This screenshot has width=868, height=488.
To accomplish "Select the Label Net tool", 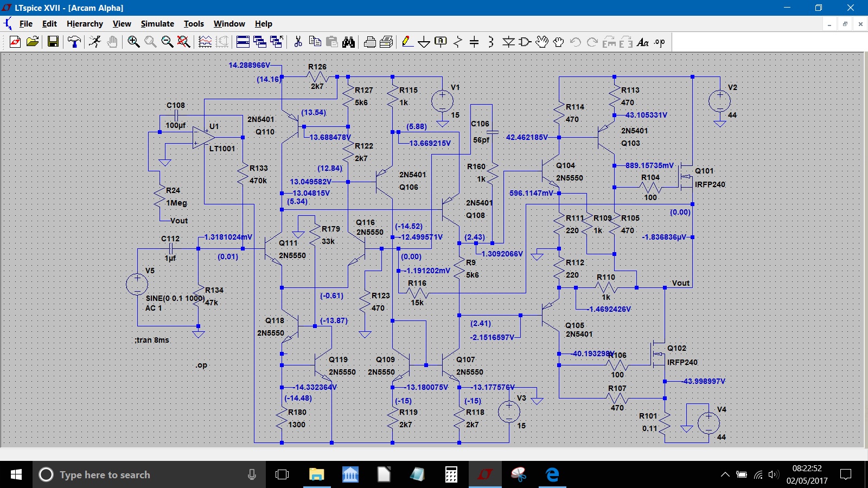I will pos(441,42).
